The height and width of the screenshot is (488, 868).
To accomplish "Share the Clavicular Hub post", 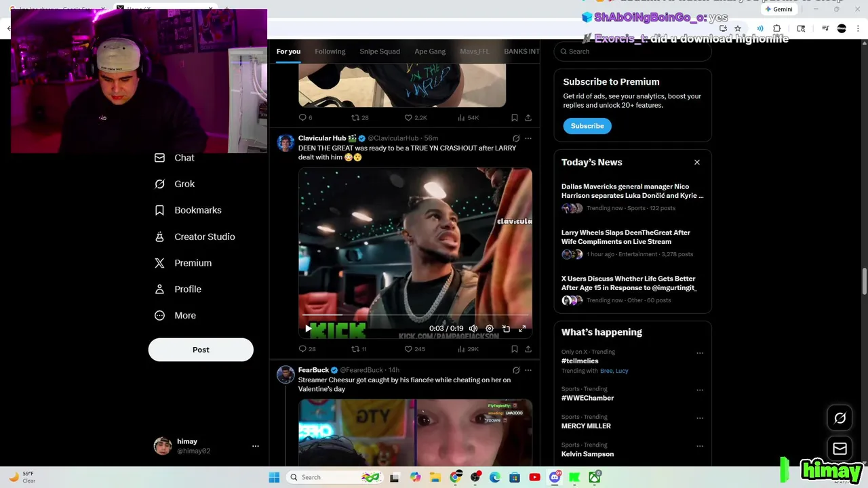I will coord(528,349).
